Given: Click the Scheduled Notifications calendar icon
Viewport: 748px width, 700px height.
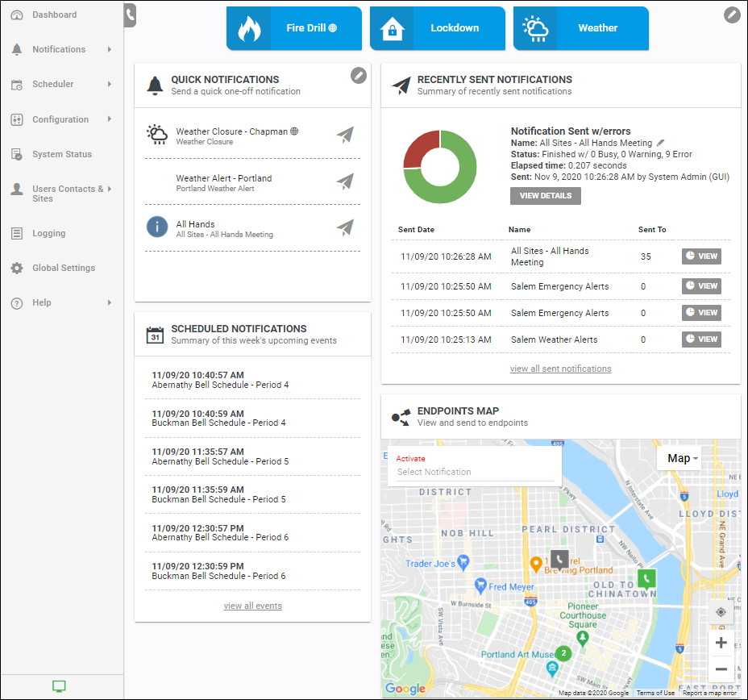Looking at the screenshot, I should (x=155, y=335).
